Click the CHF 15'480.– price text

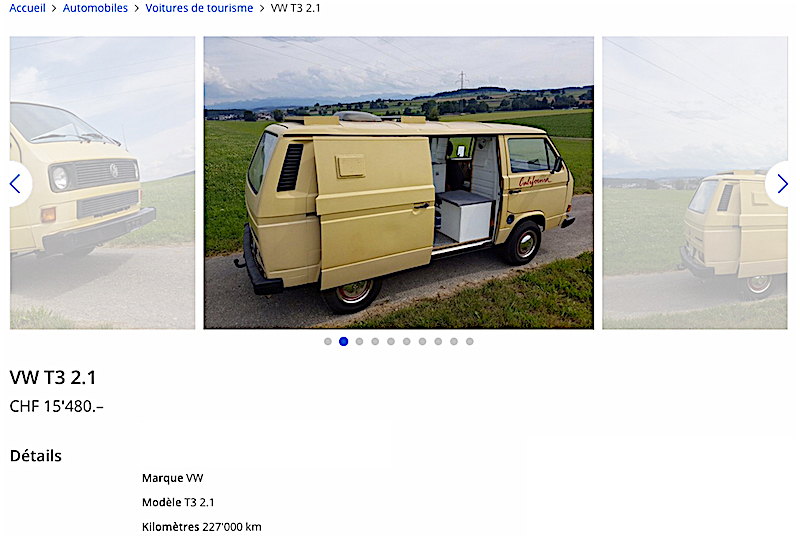tap(57, 406)
